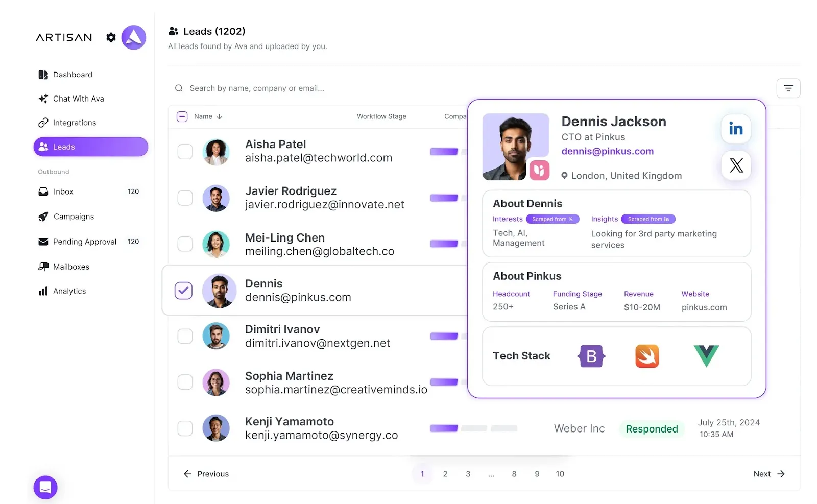The height and width of the screenshot is (504, 817).
Task: Check the Kenji Yamamoto row checkbox
Action: pos(185,428)
